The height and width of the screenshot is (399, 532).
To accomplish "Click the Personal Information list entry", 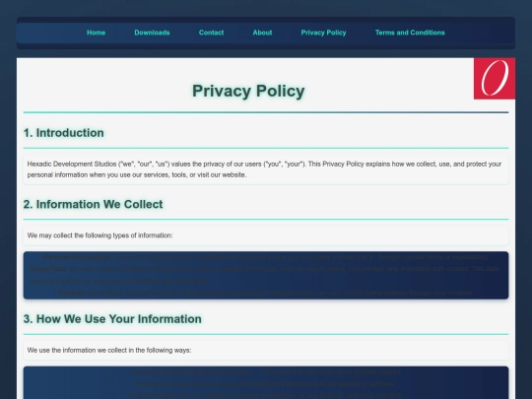I will tap(266, 257).
